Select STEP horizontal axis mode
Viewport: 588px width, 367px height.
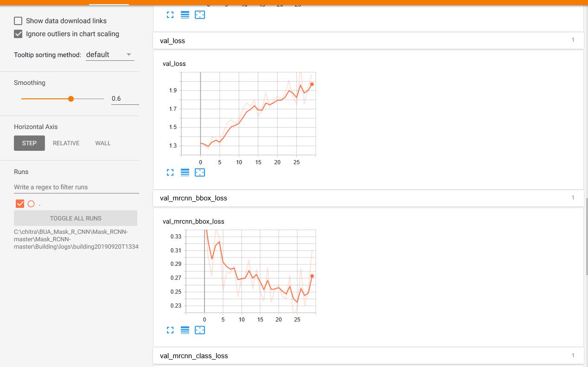29,143
